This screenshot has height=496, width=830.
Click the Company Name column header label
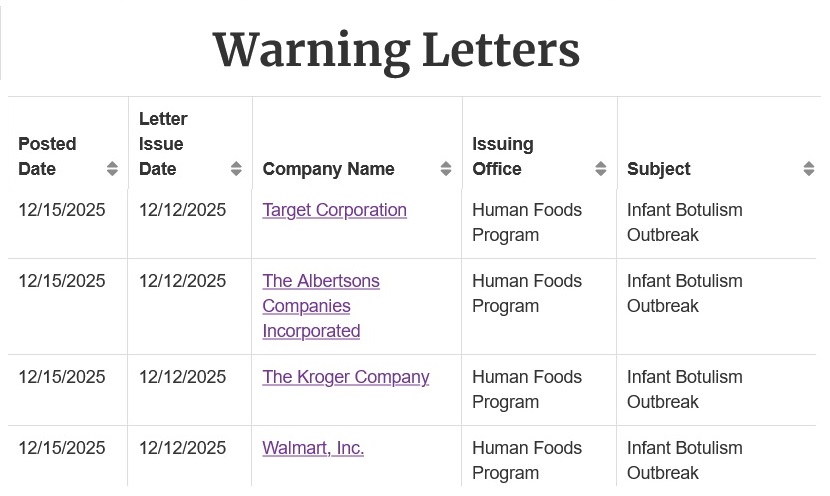click(x=328, y=169)
